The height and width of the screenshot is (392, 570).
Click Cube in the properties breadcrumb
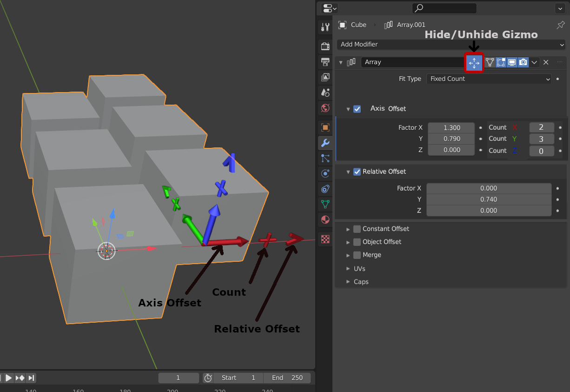point(358,25)
